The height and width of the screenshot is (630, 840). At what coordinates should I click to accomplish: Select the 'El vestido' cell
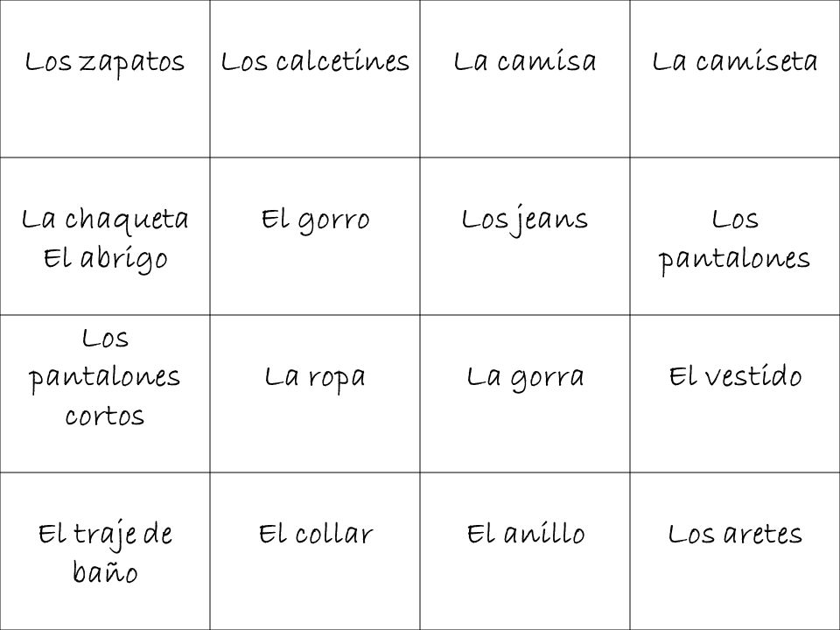click(735, 394)
